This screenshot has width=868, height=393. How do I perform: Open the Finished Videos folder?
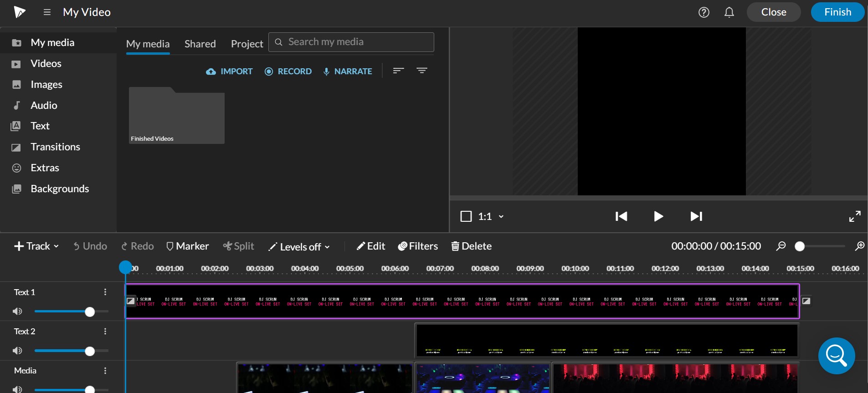tap(176, 116)
